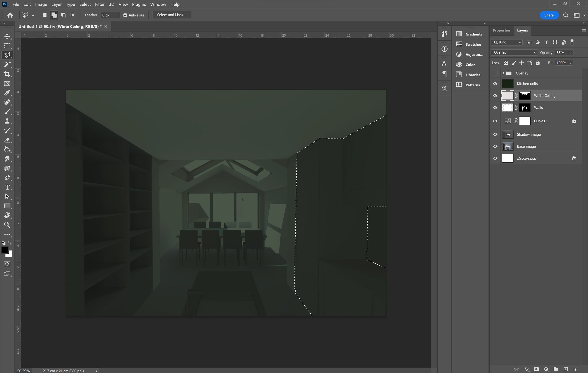Open the Edit Toolbar three-dots menu
588x373 pixels.
[7, 234]
